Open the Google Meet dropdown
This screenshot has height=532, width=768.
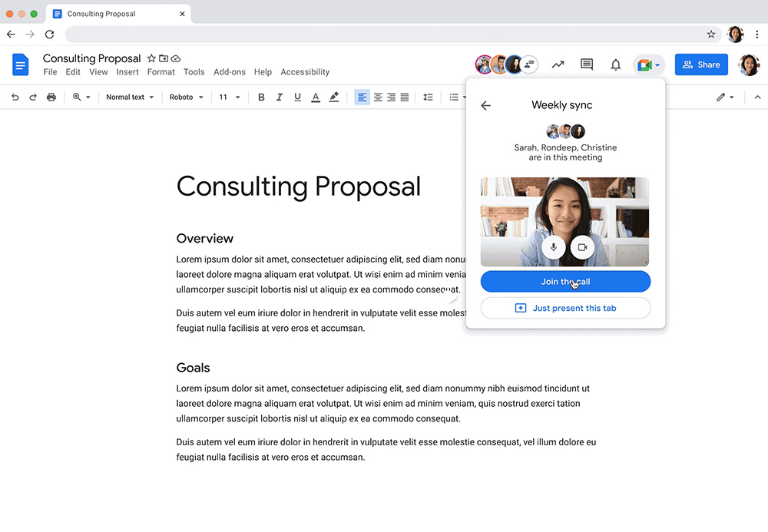(x=648, y=64)
